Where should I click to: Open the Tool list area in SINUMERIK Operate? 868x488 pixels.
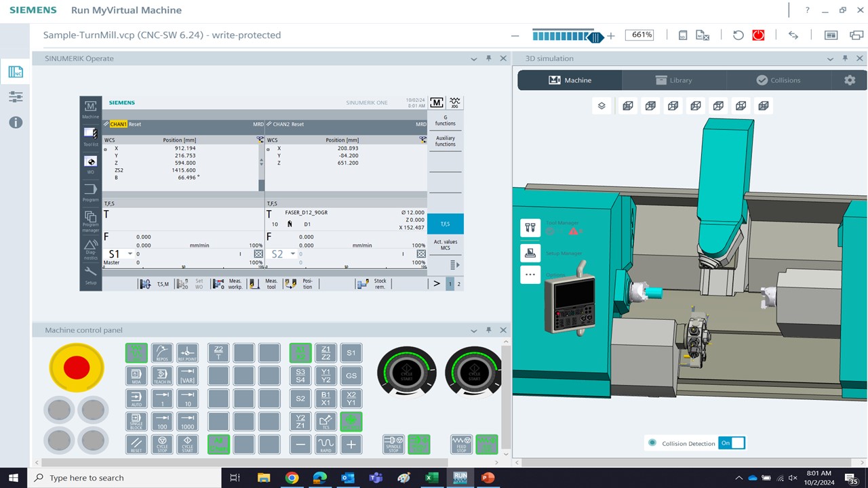coord(90,136)
